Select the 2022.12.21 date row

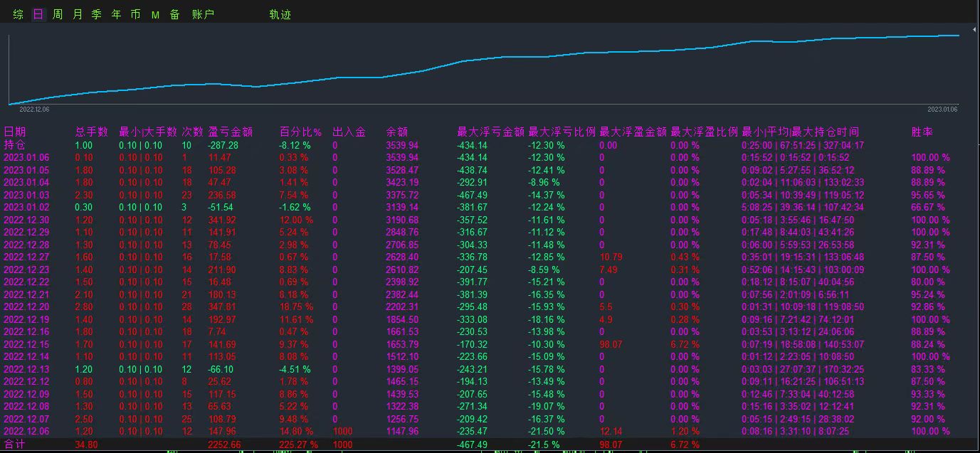(26, 294)
